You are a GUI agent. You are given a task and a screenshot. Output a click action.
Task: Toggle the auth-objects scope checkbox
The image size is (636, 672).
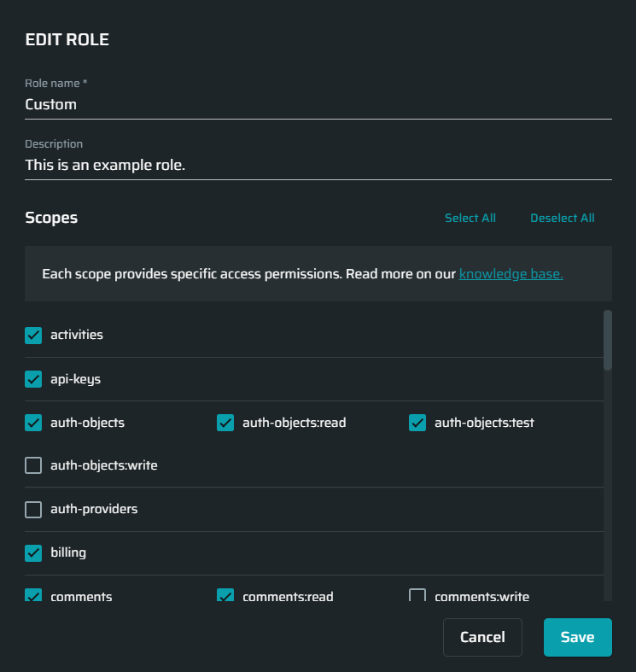point(33,423)
